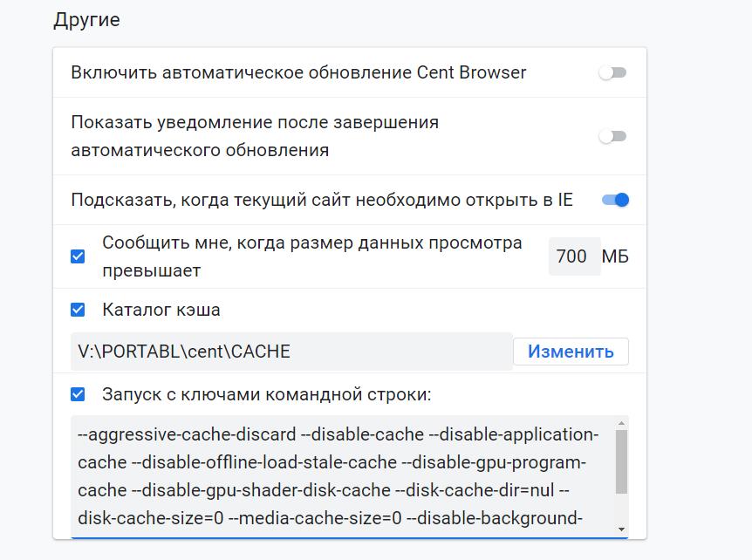This screenshot has width=752, height=560.
Task: Click the textarea scrollbar thumb
Action: tap(621, 461)
